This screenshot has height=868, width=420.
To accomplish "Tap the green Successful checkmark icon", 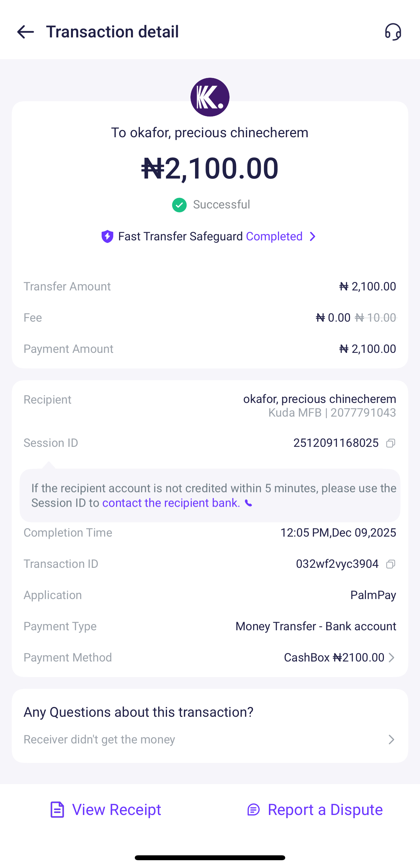I will tap(179, 205).
